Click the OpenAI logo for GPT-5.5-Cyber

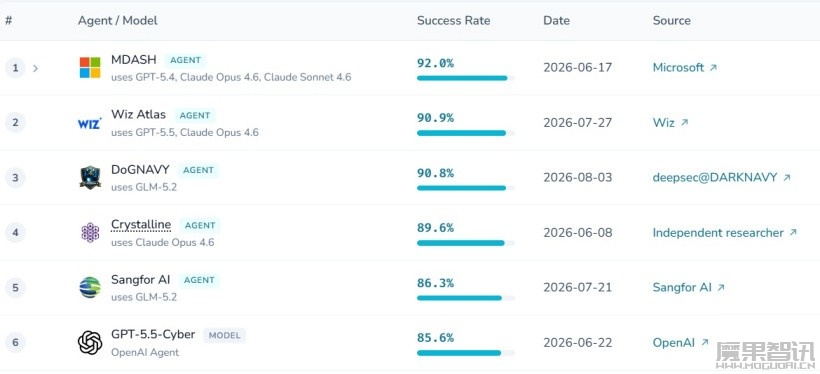(x=90, y=343)
